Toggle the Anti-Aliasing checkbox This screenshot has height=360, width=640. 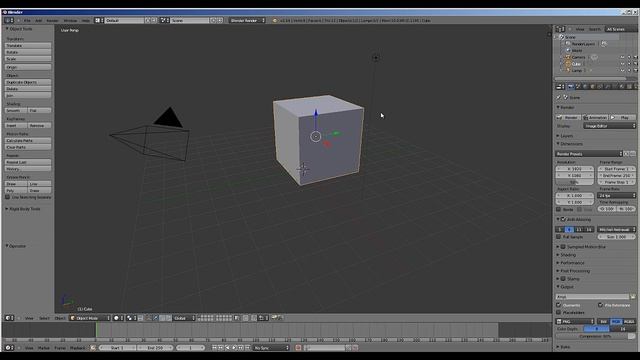click(563, 220)
